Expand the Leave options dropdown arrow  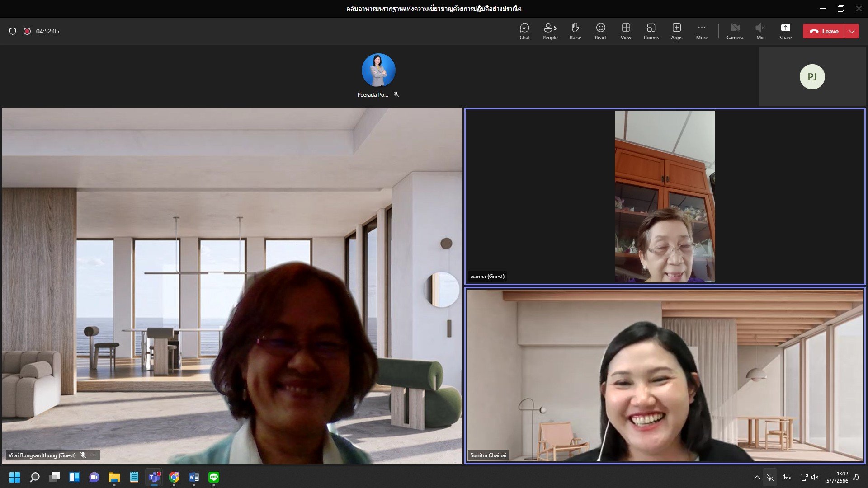click(852, 31)
